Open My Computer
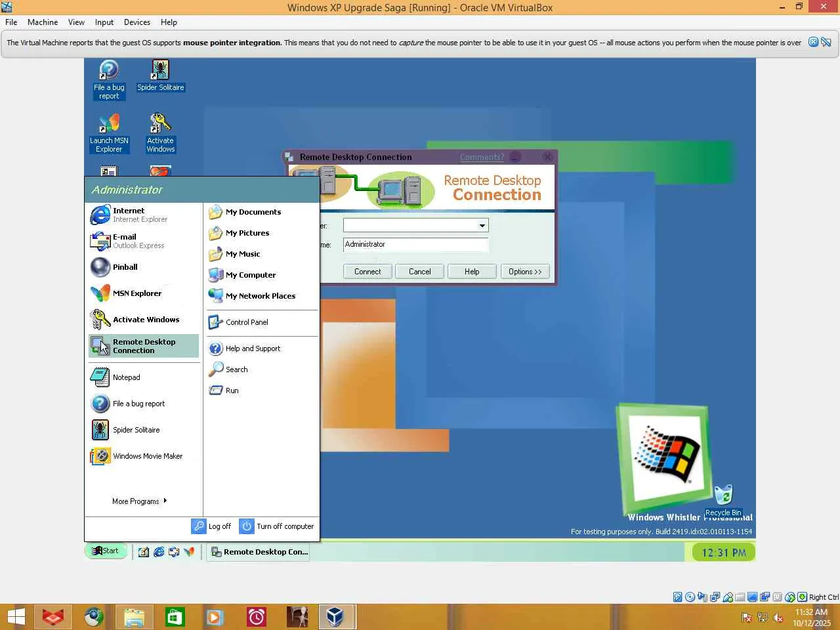 (261, 275)
